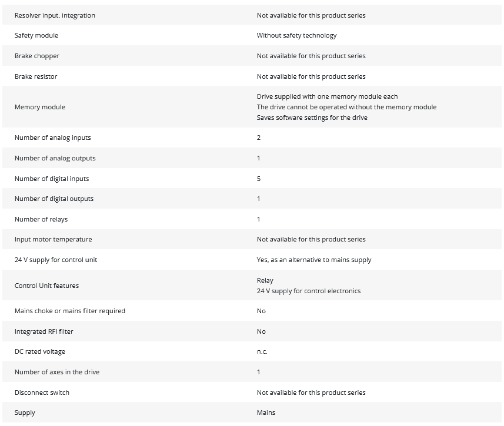504x426 pixels.
Task: Click "Yes, as an alternative to mains supply"
Action: click(x=314, y=260)
